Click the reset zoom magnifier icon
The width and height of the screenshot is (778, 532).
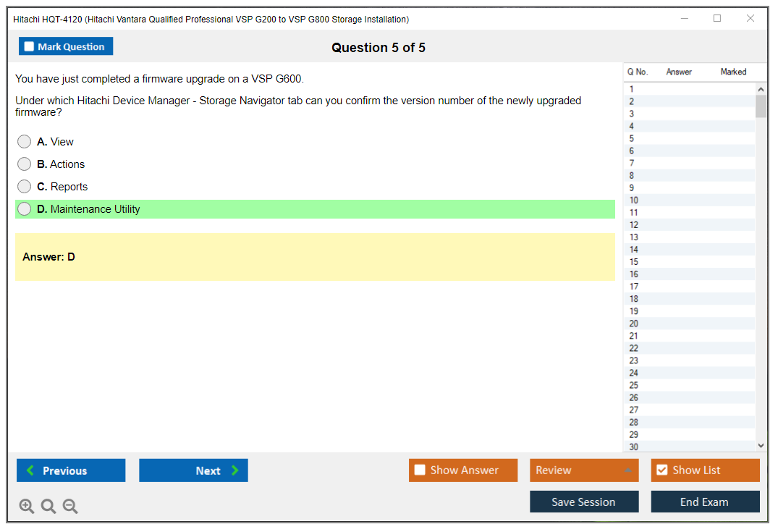pos(48,507)
